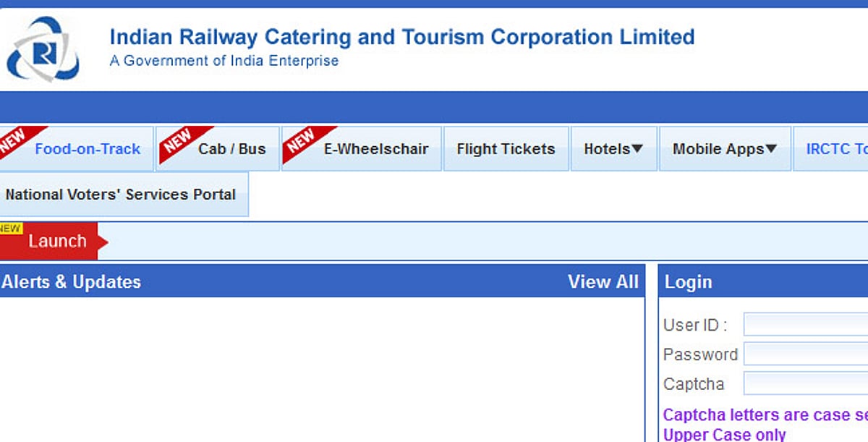Click the IRCTC logo icon

pos(42,49)
